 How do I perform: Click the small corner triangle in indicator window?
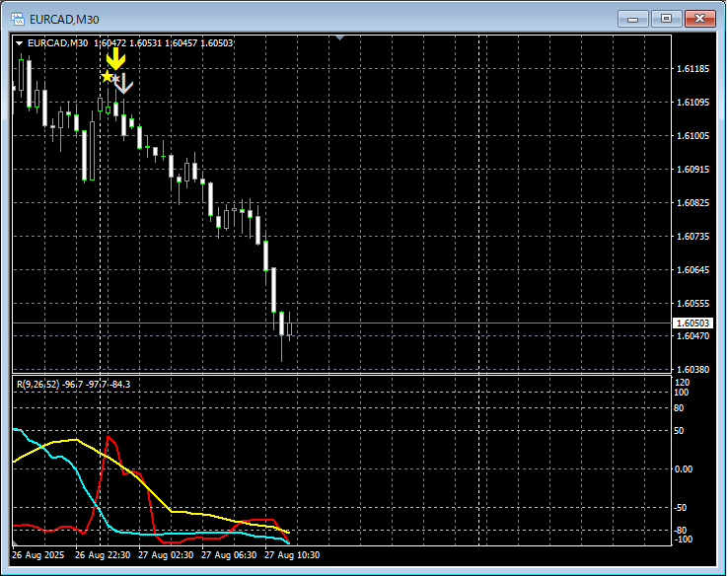[16, 542]
